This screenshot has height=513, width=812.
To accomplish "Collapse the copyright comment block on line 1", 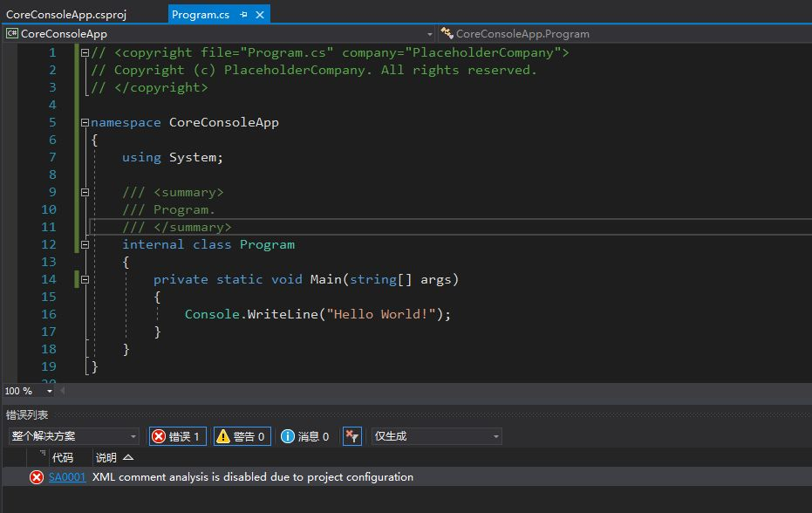I will click(85, 52).
